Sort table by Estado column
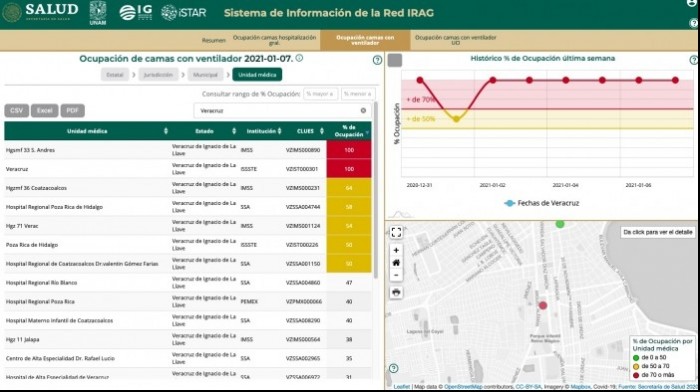700x392 pixels. [x=204, y=131]
